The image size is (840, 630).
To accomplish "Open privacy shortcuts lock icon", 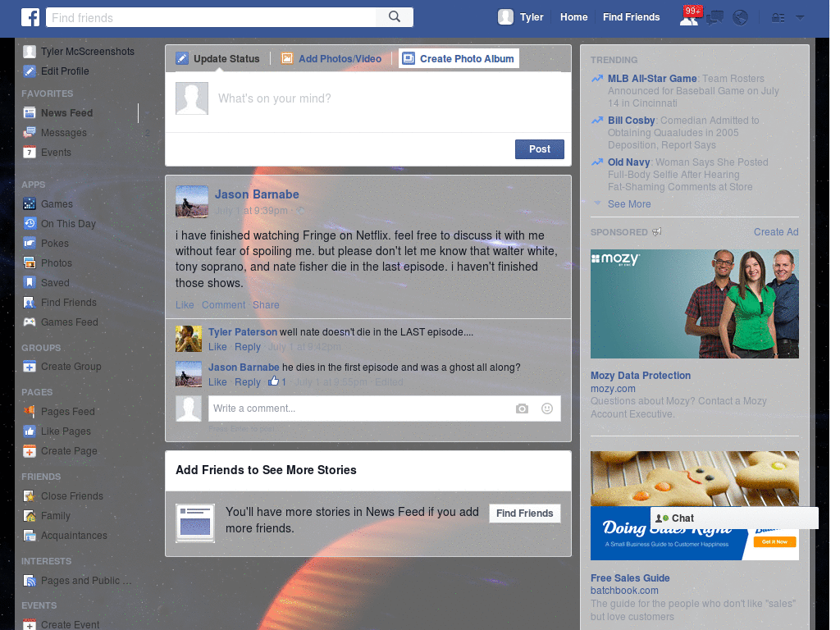I will tap(778, 18).
